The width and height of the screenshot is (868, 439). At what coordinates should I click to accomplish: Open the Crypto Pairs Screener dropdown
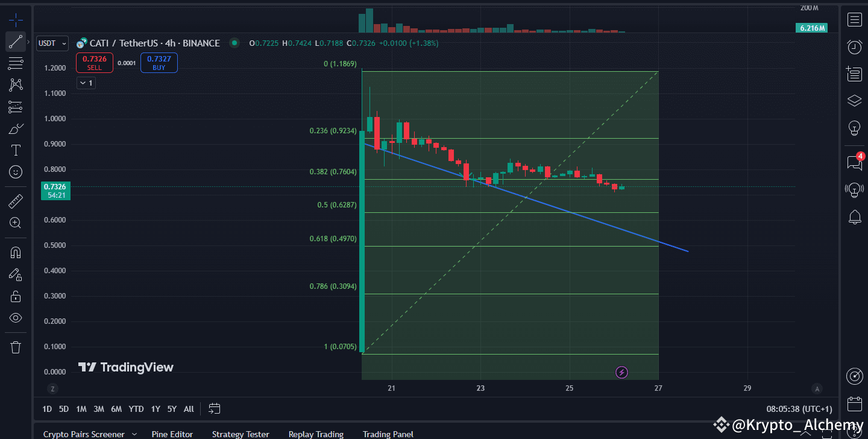click(x=89, y=434)
